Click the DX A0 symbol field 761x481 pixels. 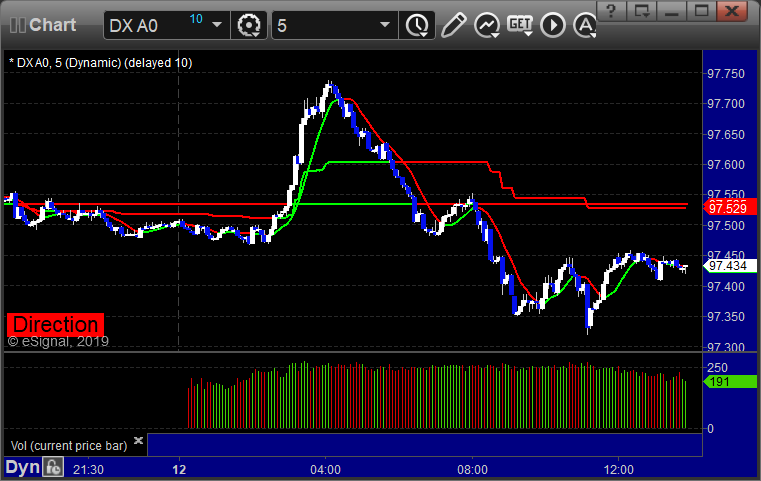(166, 25)
